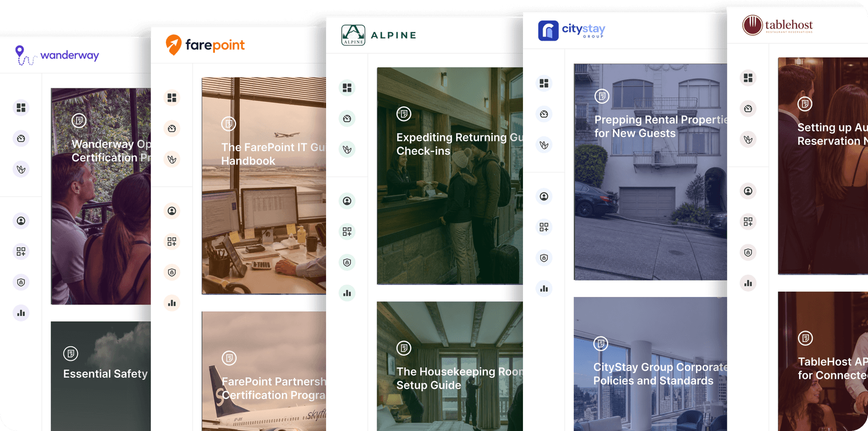Open The Housekeeping Room Setup Guide card
The height and width of the screenshot is (431, 868).
point(450,366)
